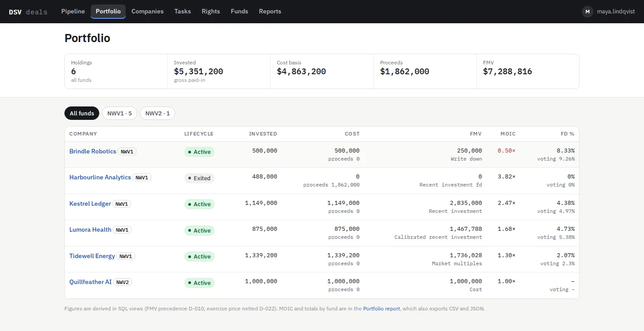Click Calibrated recent investment label
The width and height of the screenshot is (644, 331).
tap(438, 237)
